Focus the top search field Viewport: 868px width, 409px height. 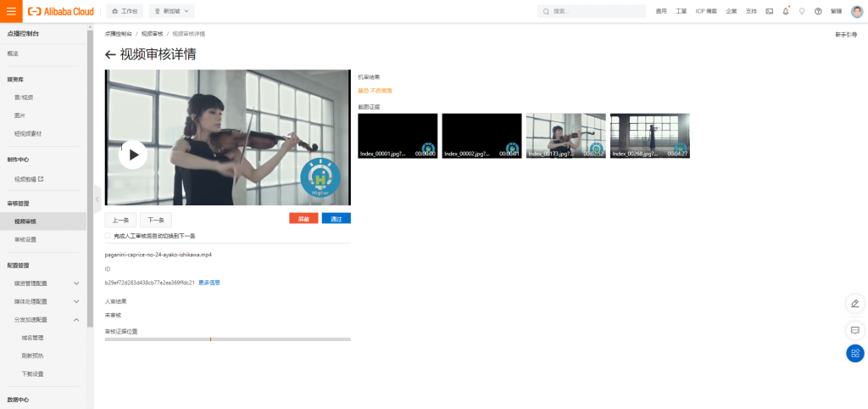coord(591,11)
